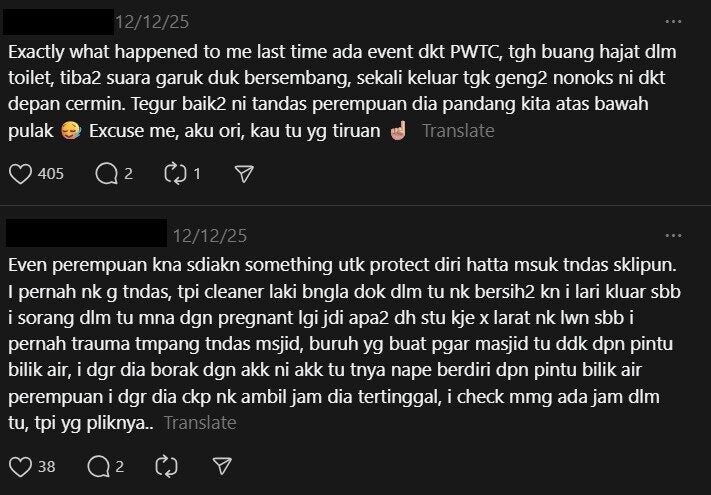This screenshot has width=711, height=495.
Task: Open the second post body text
Action: pyautogui.click(x=345, y=344)
